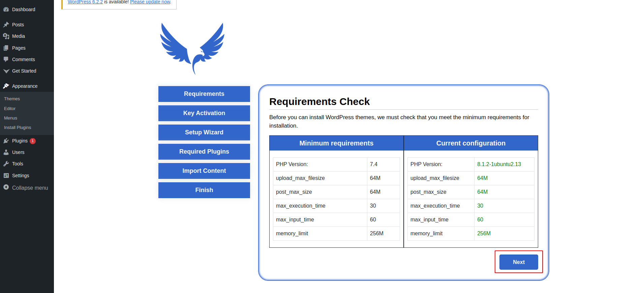This screenshot has width=644, height=293.
Task: Click the Comments speech bubble icon
Action: pyautogui.click(x=6, y=59)
